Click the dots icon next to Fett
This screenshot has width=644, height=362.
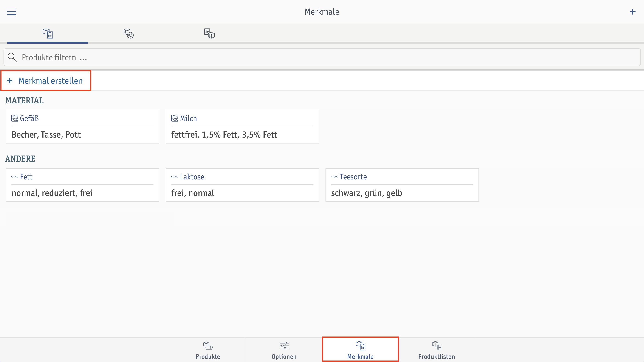(15, 177)
